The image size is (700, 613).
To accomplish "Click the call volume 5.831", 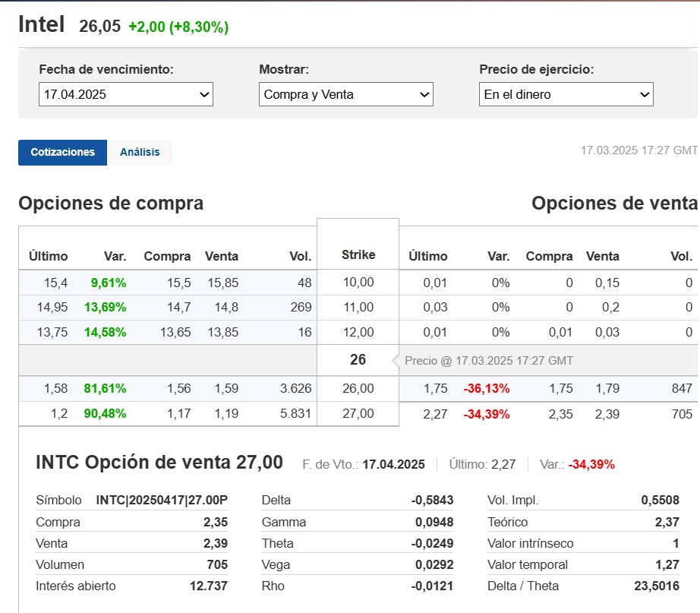I will pyautogui.click(x=295, y=414).
